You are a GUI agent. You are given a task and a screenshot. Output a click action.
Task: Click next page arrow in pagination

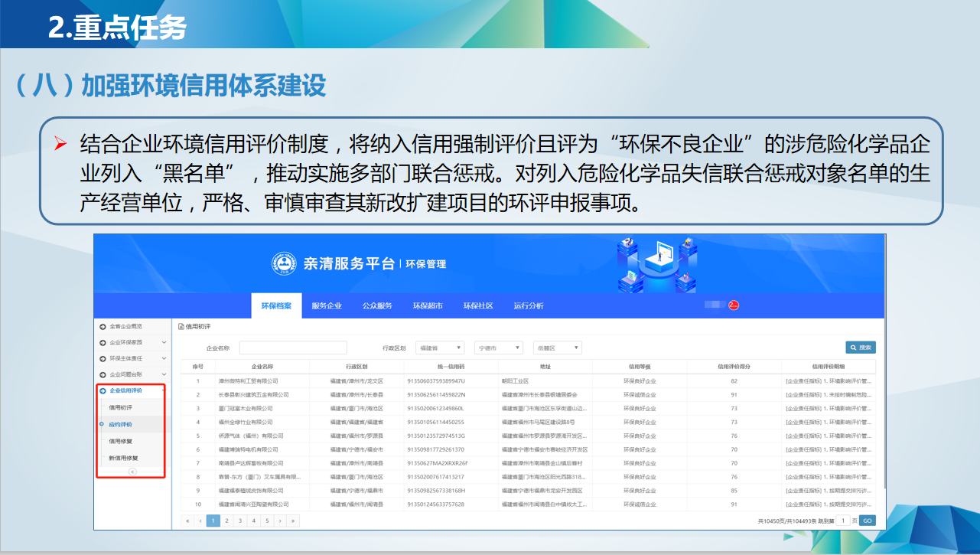[280, 521]
